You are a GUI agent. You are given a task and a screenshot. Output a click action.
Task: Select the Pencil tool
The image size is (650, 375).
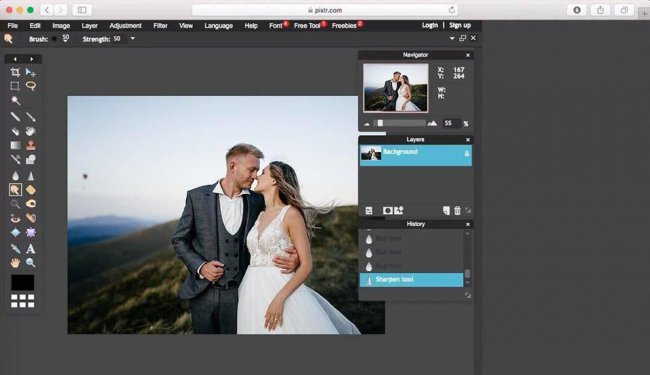[15, 117]
